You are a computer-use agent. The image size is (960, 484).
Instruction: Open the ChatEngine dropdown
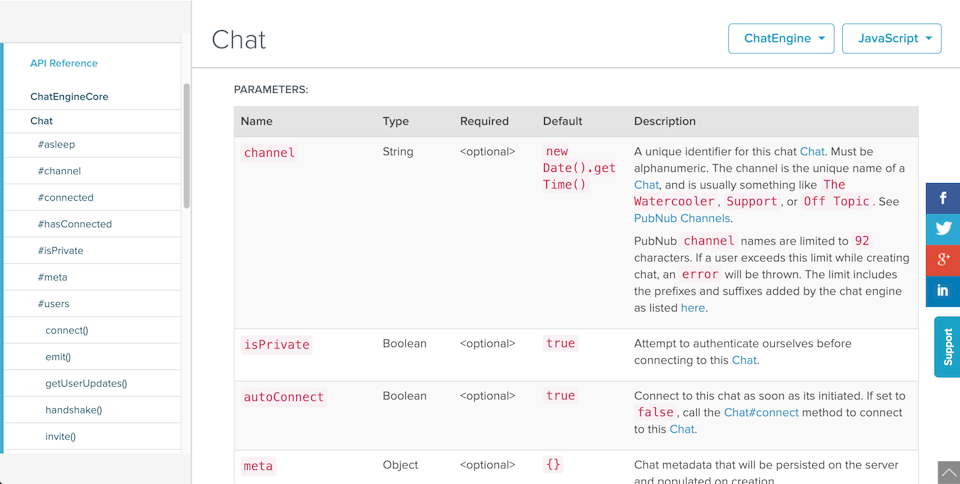pyautogui.click(x=781, y=38)
